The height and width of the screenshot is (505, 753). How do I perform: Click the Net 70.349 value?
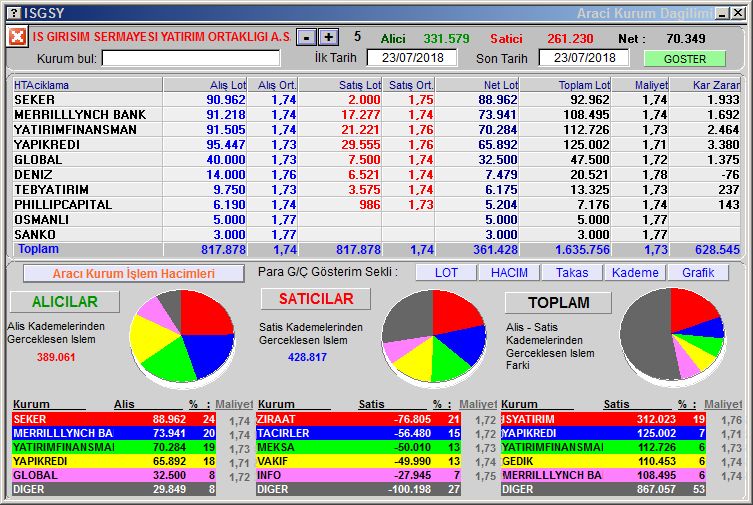(x=686, y=38)
